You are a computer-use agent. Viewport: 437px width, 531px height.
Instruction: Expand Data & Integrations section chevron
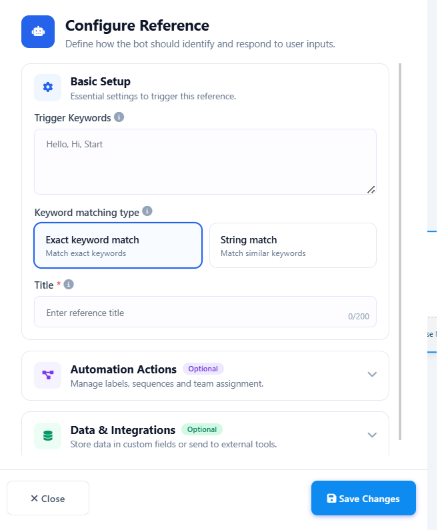(372, 435)
